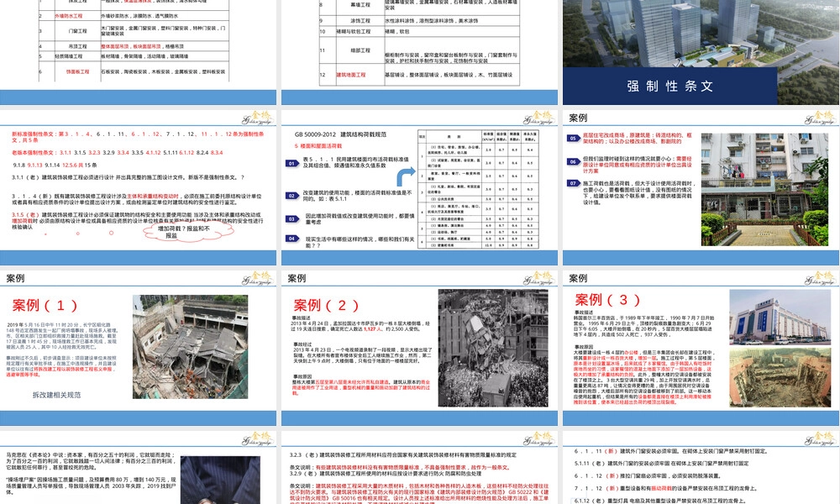This screenshot has height=504, width=840.
Task: Click the red heading 案例（1）
Action: click(x=45, y=306)
